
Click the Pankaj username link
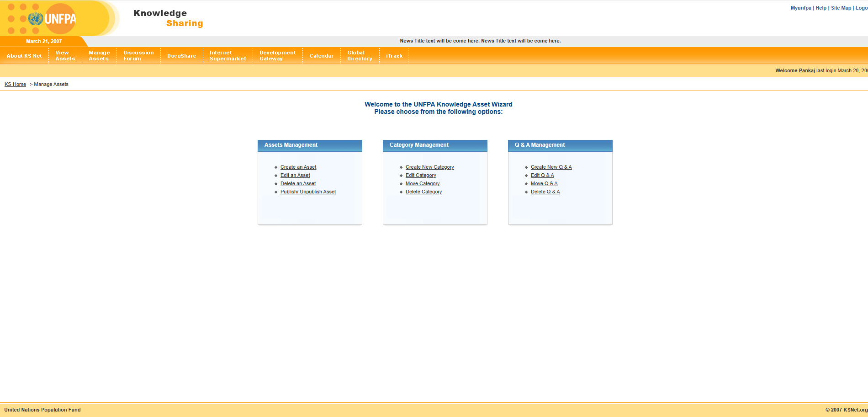click(x=807, y=71)
